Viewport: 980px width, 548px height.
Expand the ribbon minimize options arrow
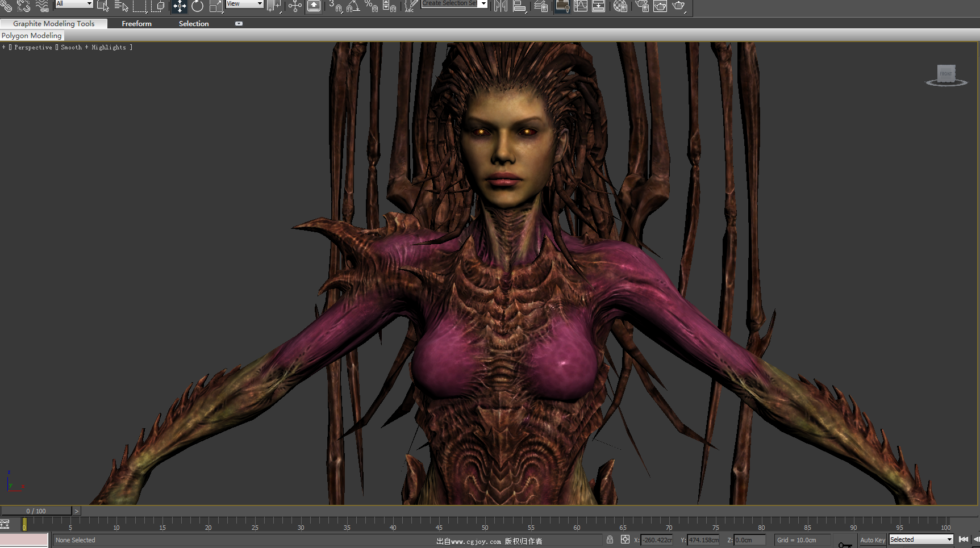click(x=239, y=23)
